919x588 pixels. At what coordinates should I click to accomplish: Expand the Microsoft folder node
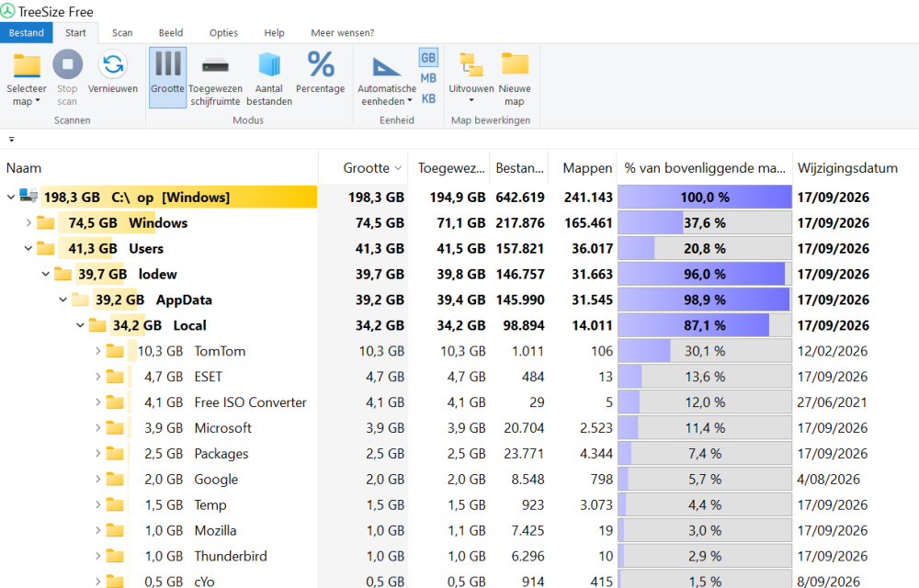point(98,427)
